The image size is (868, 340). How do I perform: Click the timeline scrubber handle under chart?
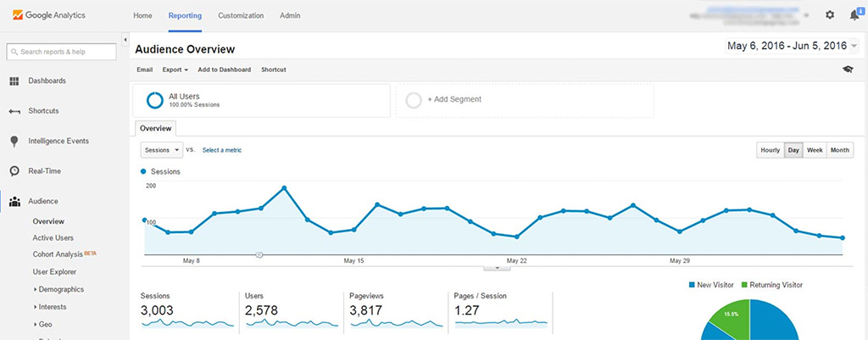point(259,254)
